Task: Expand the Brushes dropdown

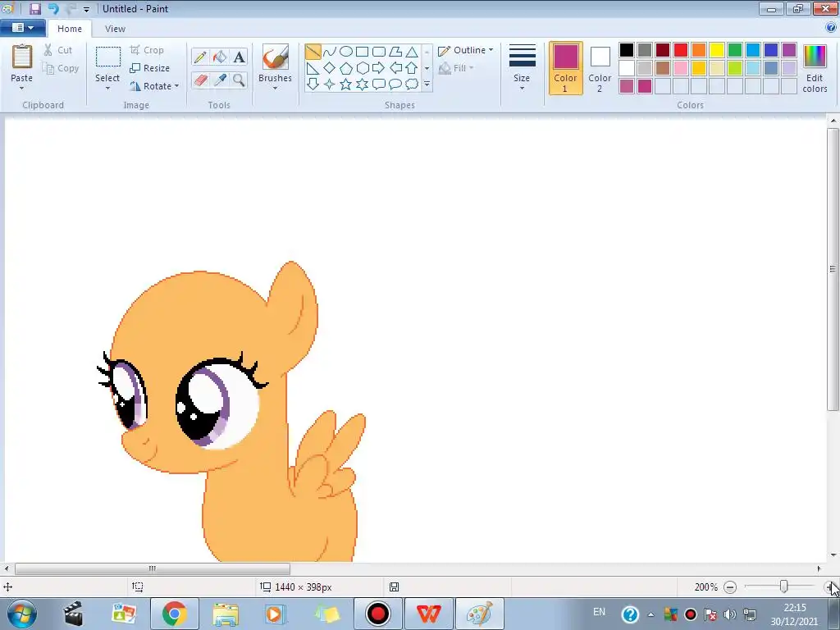Action: [x=276, y=88]
